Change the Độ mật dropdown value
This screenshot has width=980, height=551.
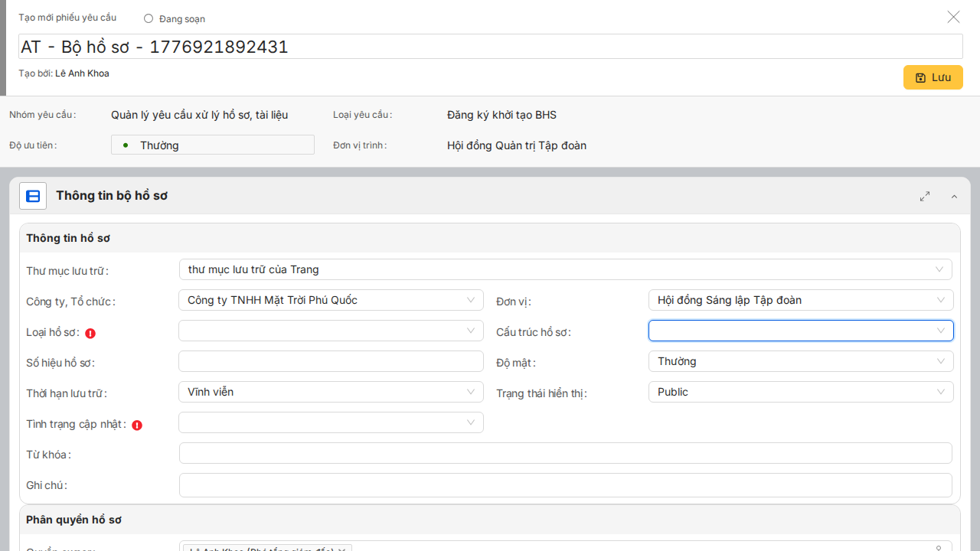click(800, 361)
